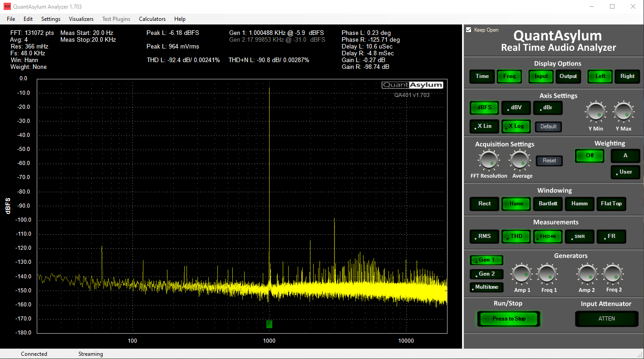
Task: Switch display to Time domain
Action: 482,76
